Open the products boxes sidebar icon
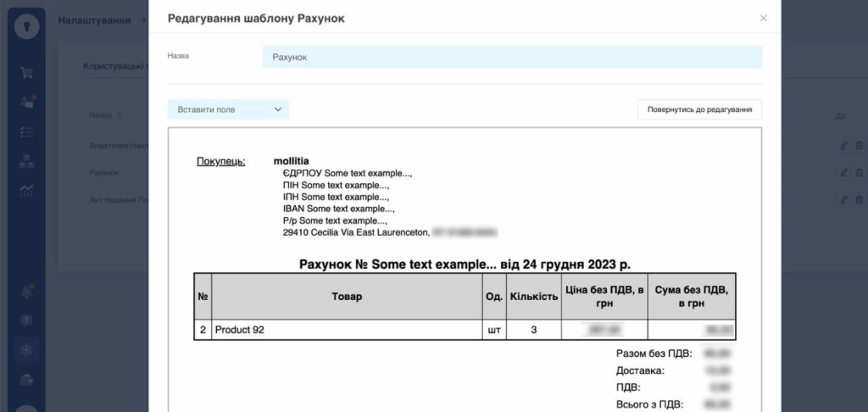 26,160
